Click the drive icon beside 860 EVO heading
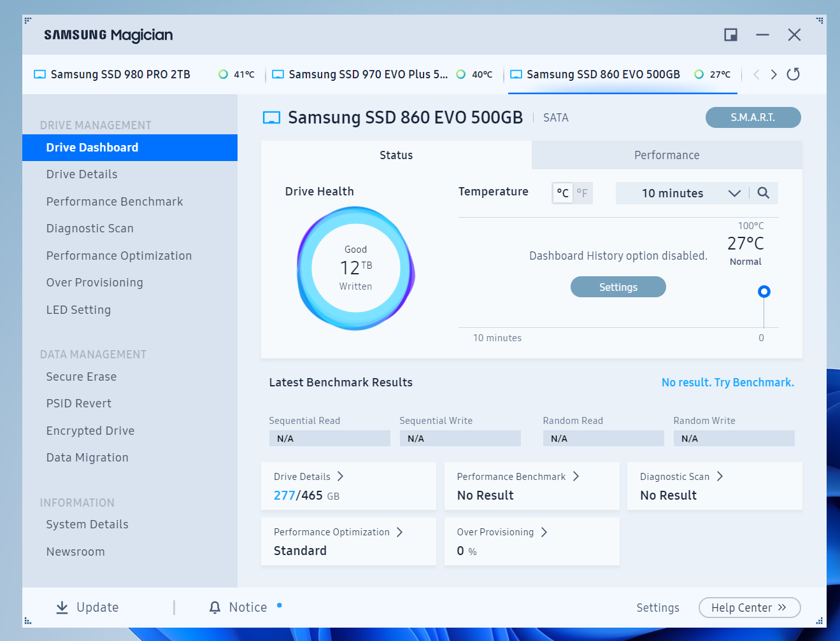 271,118
